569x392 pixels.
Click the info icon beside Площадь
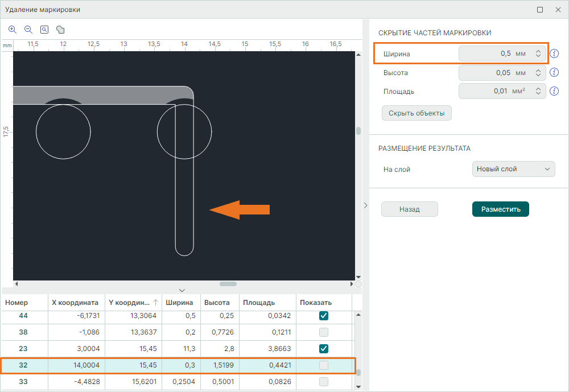(x=555, y=91)
